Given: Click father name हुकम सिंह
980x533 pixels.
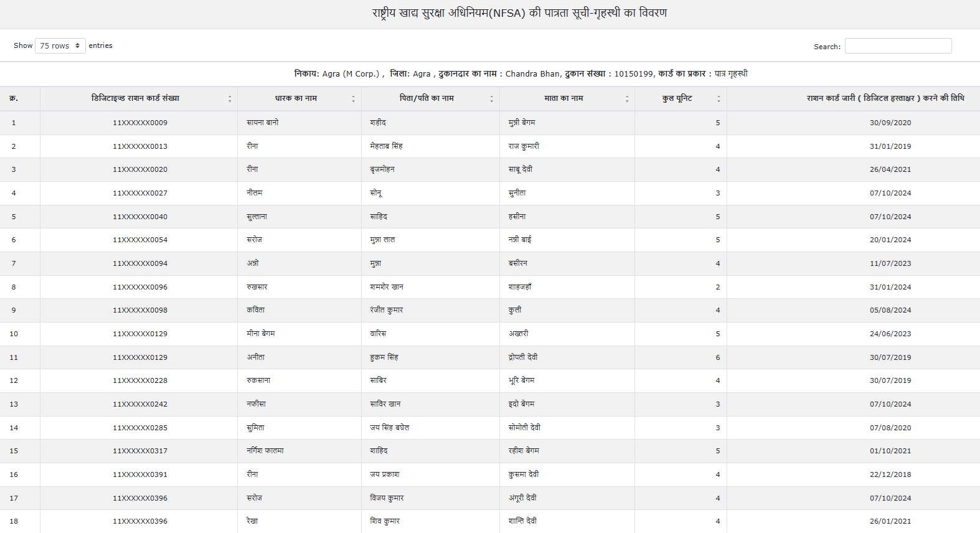Looking at the screenshot, I should [x=384, y=357].
